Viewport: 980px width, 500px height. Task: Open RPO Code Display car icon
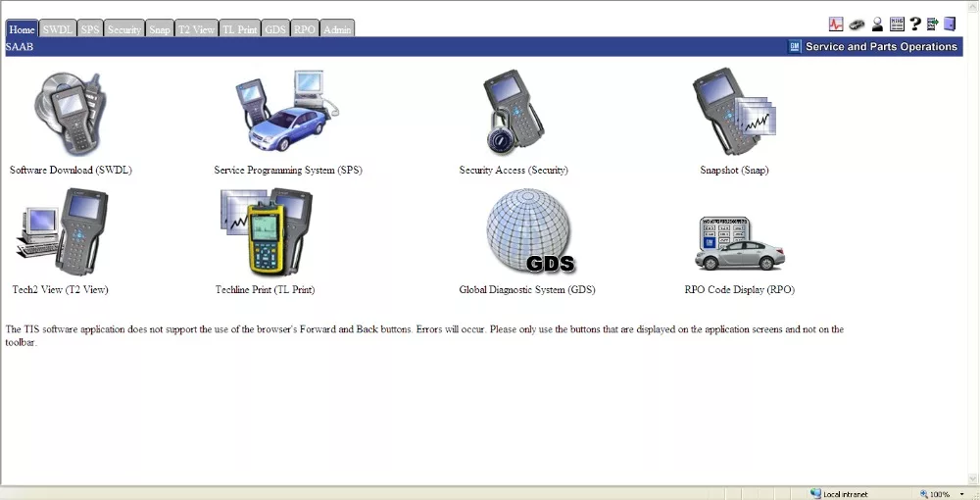(x=739, y=244)
